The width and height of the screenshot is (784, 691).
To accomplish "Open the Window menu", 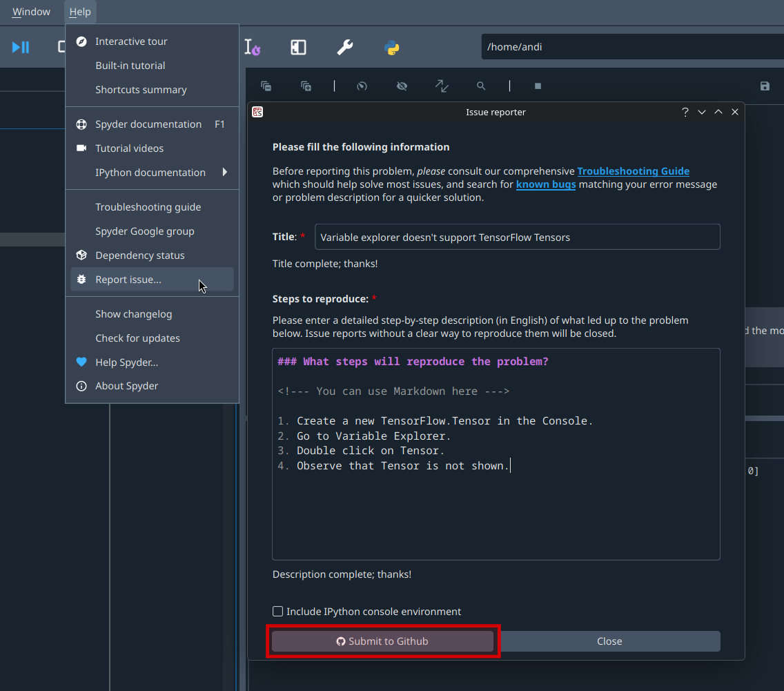I will [31, 12].
